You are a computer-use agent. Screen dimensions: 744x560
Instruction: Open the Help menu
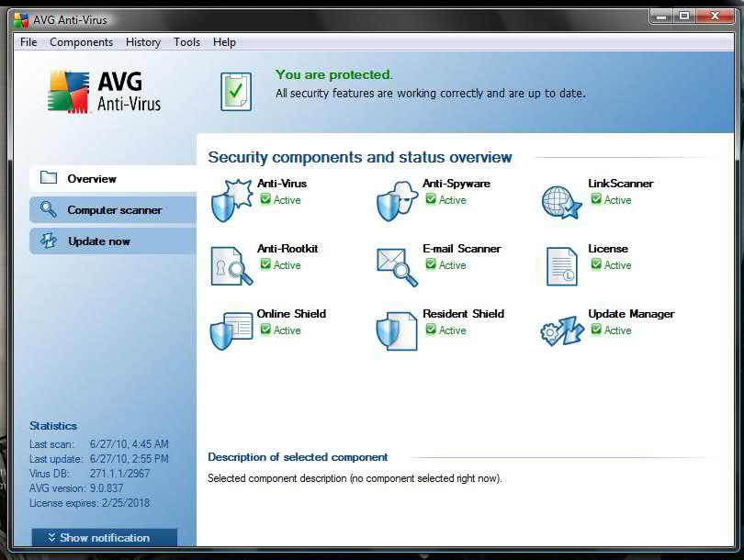coord(224,42)
